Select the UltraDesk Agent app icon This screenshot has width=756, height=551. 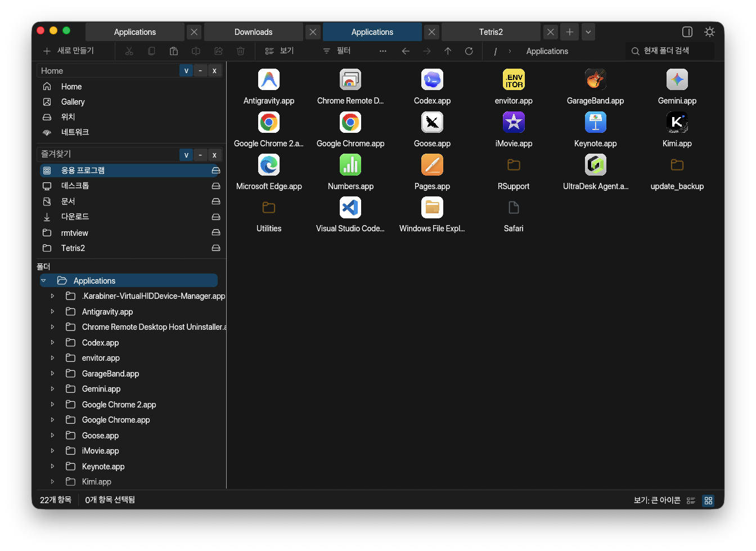pyautogui.click(x=595, y=165)
